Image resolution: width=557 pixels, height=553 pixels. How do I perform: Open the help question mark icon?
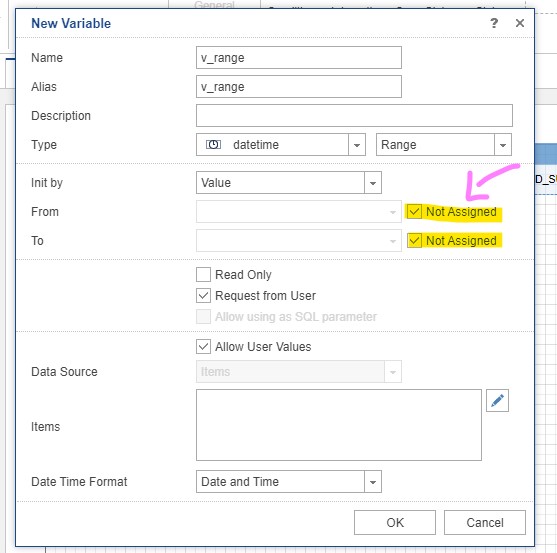coord(494,23)
